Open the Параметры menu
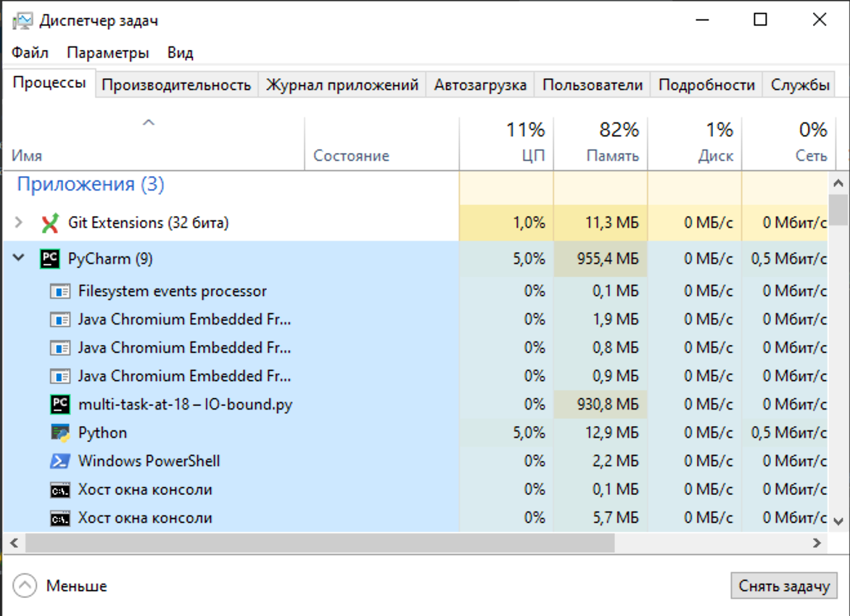The image size is (850, 616). coord(108,53)
